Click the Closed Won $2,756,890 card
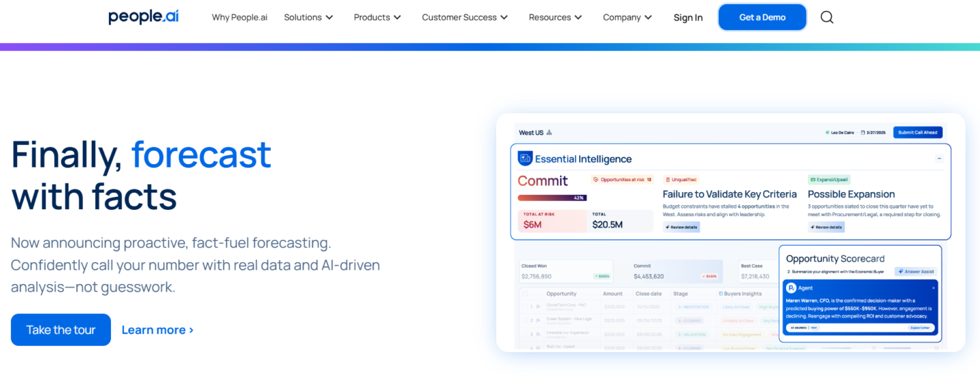 565,272
